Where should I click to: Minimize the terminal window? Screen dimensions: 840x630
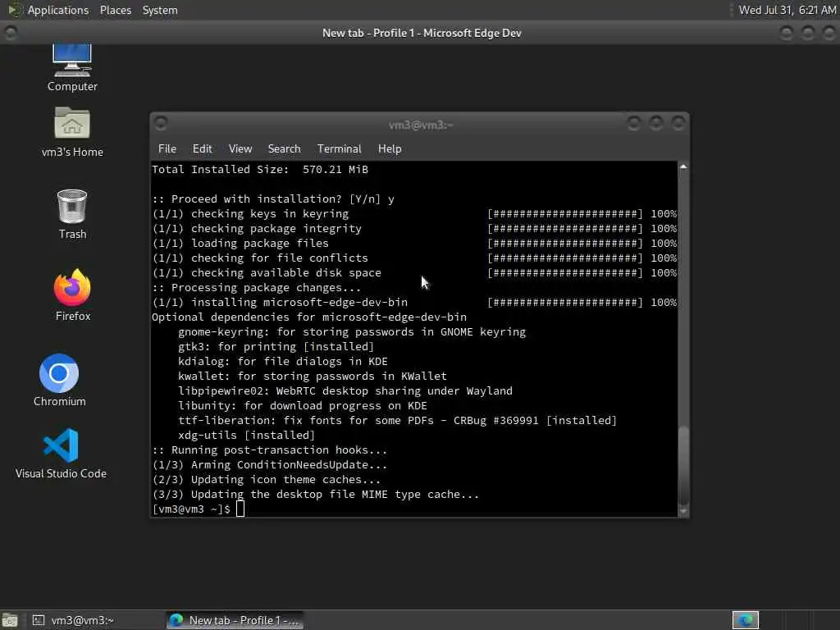tap(634, 124)
